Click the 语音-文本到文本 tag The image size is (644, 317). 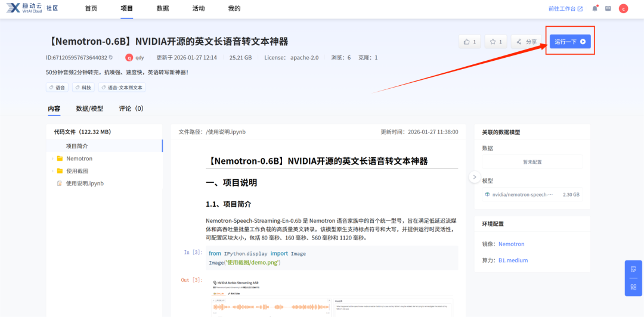point(122,88)
